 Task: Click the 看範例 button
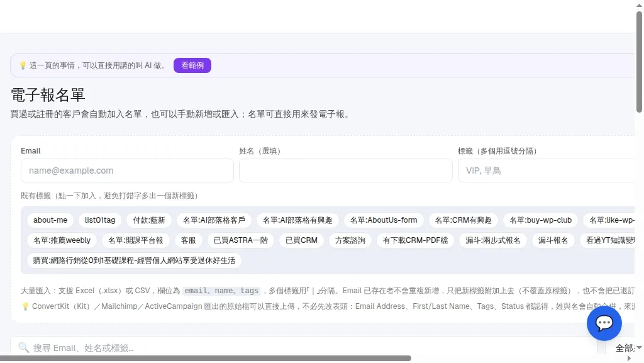point(192,65)
